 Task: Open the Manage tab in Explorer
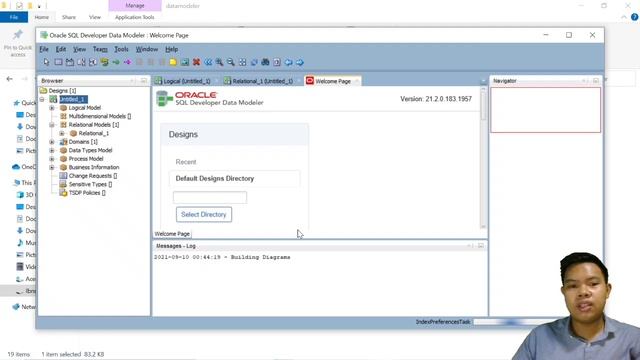tap(135, 6)
